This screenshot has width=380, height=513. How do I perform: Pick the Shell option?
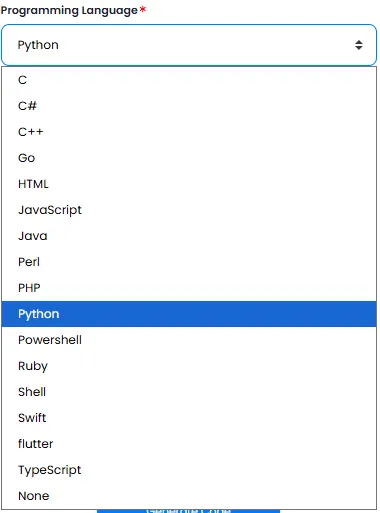point(189,392)
